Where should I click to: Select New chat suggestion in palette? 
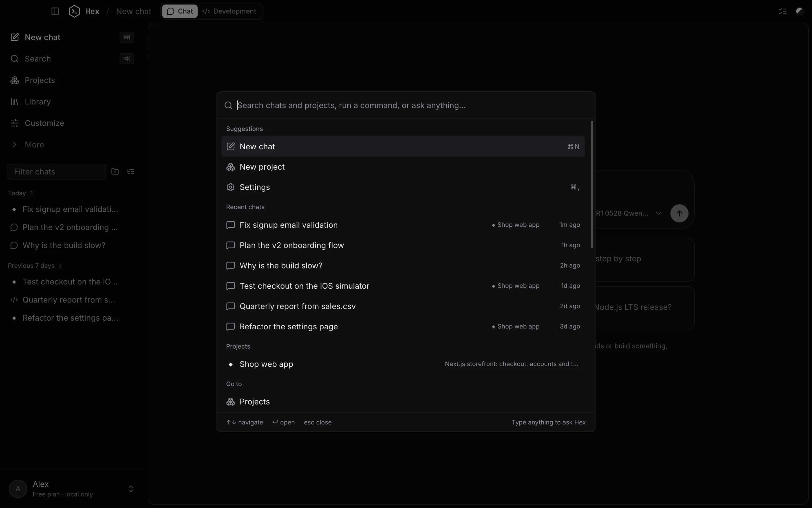[403, 146]
